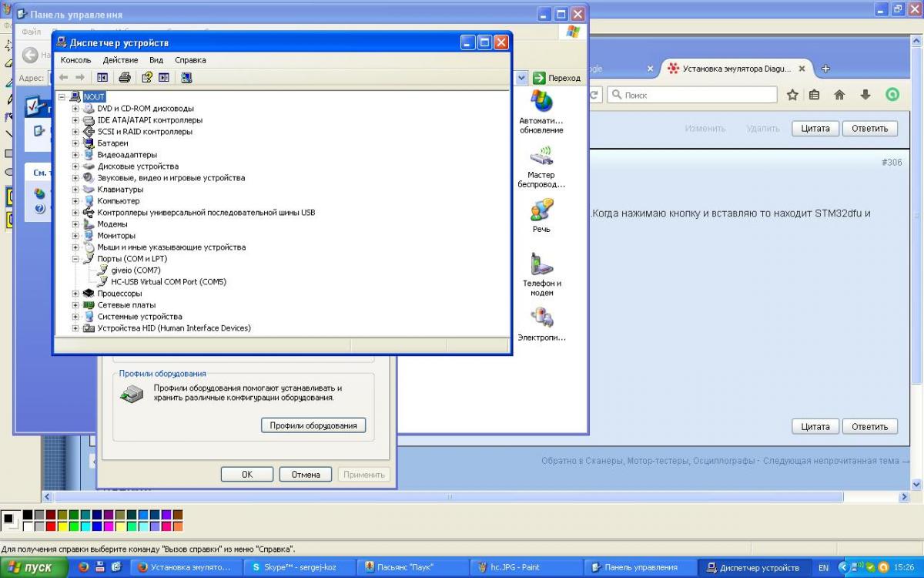Open the Телефон и модем Control Panel icon
Image resolution: width=924 pixels, height=578 pixels.
pos(541,275)
